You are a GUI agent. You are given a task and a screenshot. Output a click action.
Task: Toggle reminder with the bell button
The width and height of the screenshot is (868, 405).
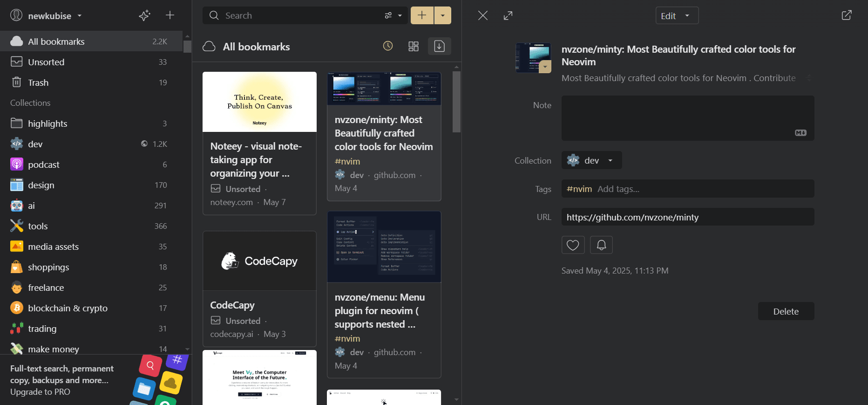(601, 245)
